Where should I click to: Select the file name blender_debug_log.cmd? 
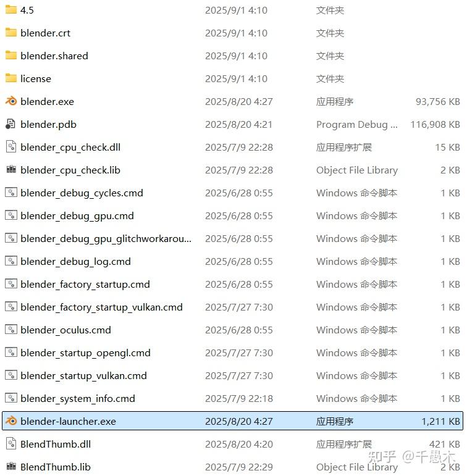click(75, 262)
